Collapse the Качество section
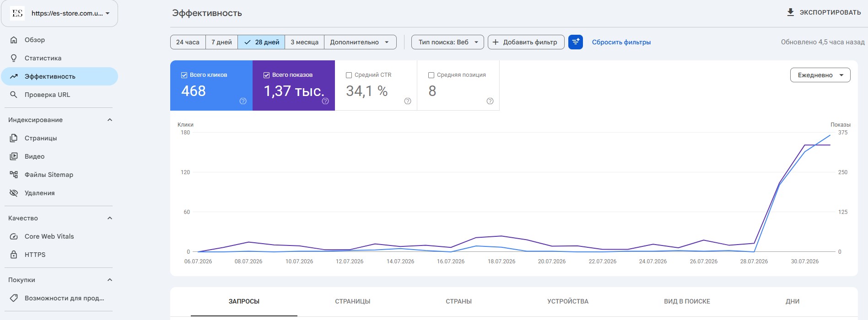Image resolution: width=868 pixels, height=320 pixels. pos(110,218)
